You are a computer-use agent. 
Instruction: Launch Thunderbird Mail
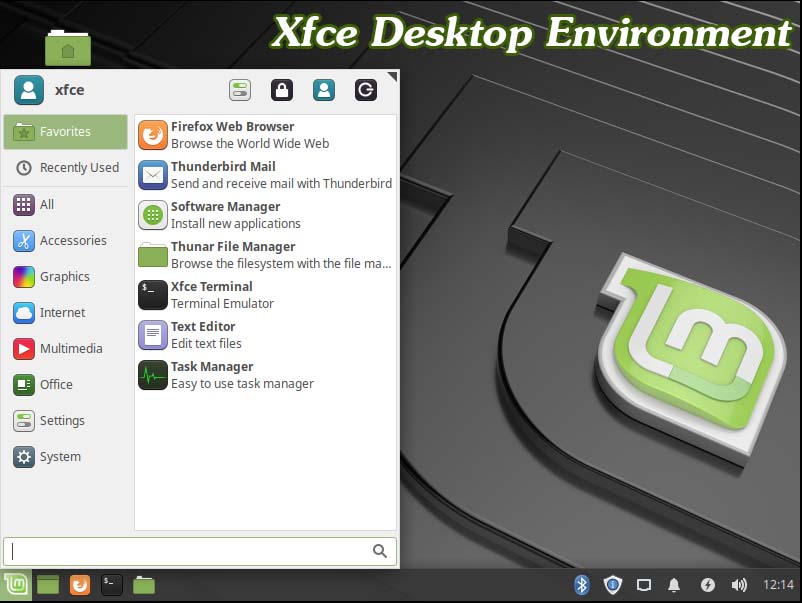(x=265, y=175)
